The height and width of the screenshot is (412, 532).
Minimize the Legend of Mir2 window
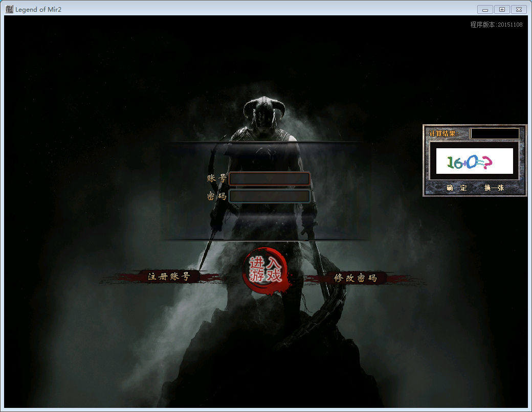(485, 10)
